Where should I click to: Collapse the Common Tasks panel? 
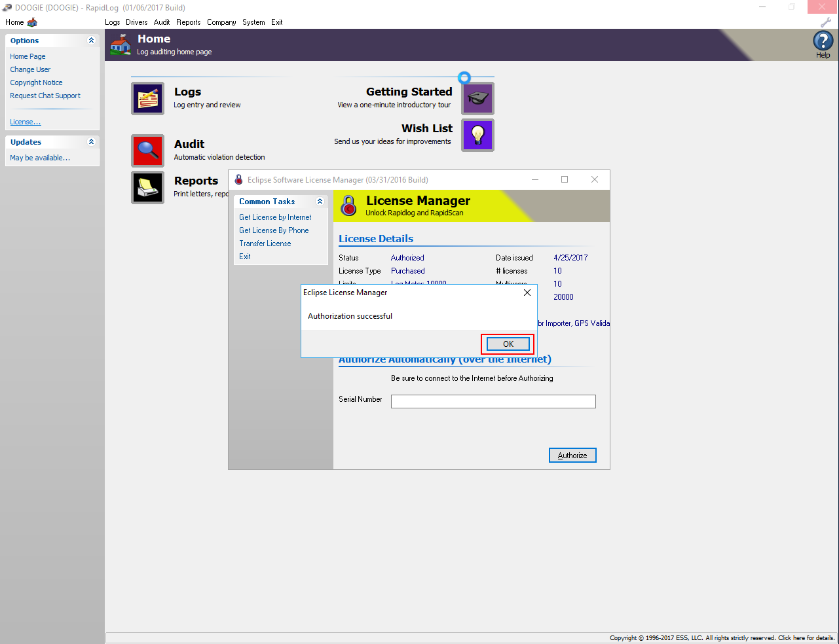click(320, 202)
